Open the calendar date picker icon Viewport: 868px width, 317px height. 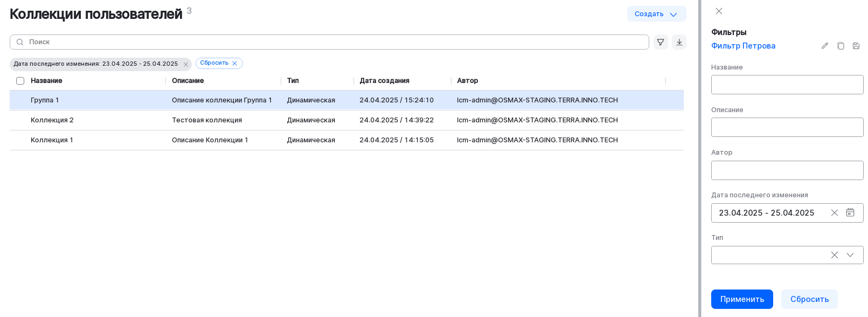point(850,212)
